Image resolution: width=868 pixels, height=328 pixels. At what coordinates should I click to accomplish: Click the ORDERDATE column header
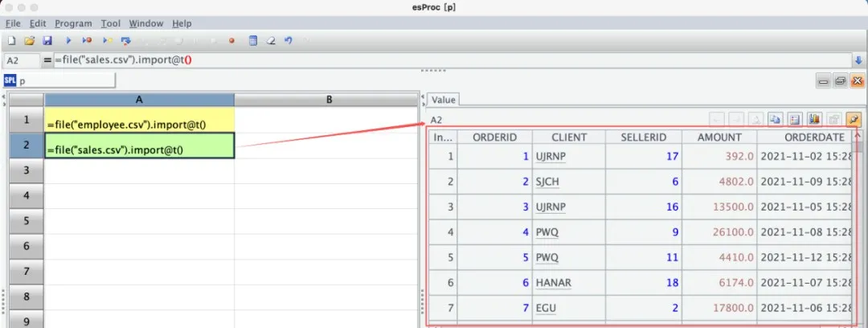coord(805,137)
